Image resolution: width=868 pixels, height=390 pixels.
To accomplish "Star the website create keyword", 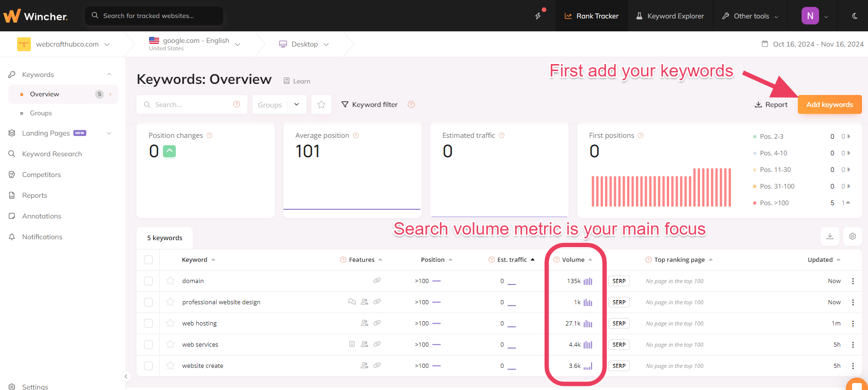I will (170, 366).
